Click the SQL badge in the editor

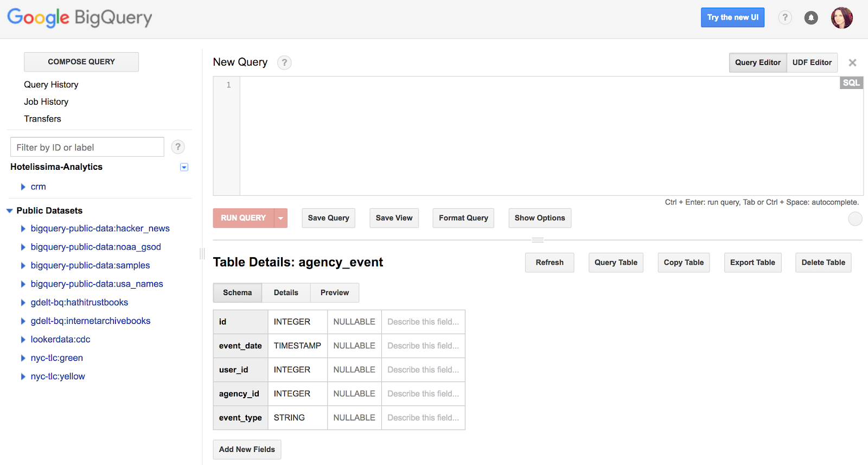point(851,82)
